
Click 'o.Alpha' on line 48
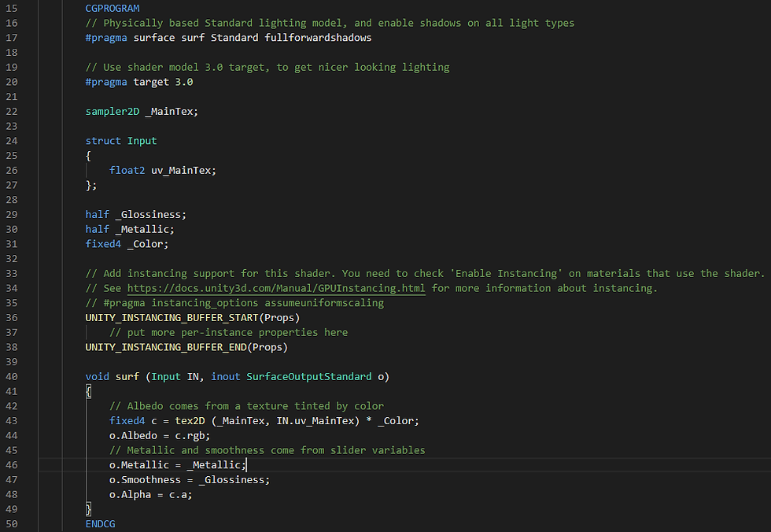click(x=130, y=495)
